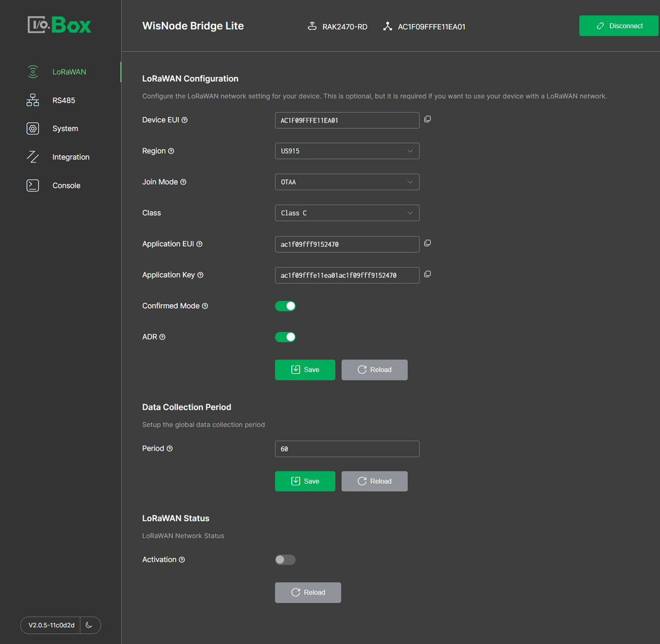Click the LoRaWAN Configuration heading
The height and width of the screenshot is (644, 660).
[x=190, y=79]
